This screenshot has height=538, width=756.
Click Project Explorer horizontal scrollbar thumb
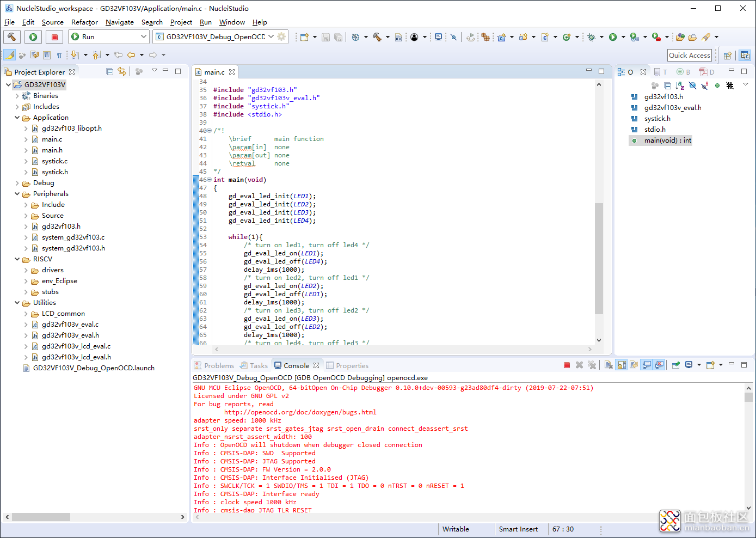pos(40,517)
